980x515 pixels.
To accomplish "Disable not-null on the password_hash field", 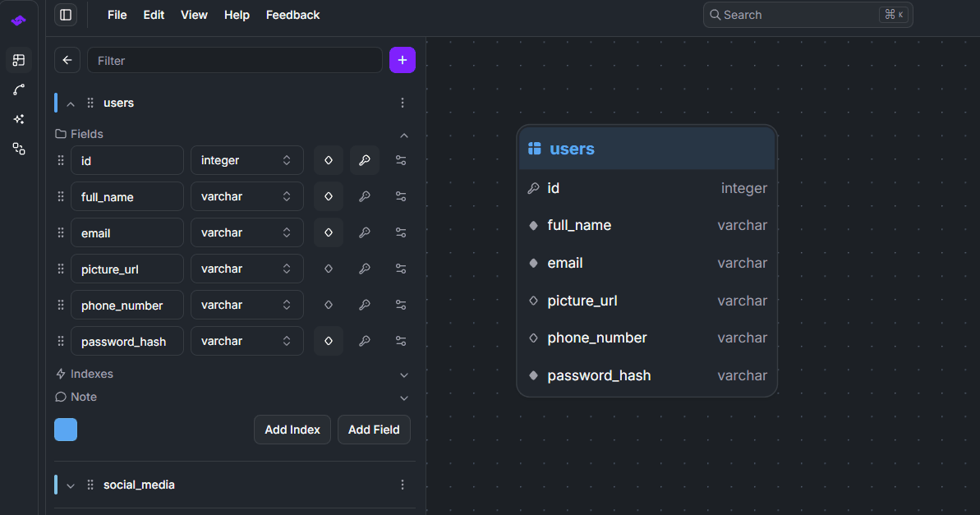I will pyautogui.click(x=328, y=340).
